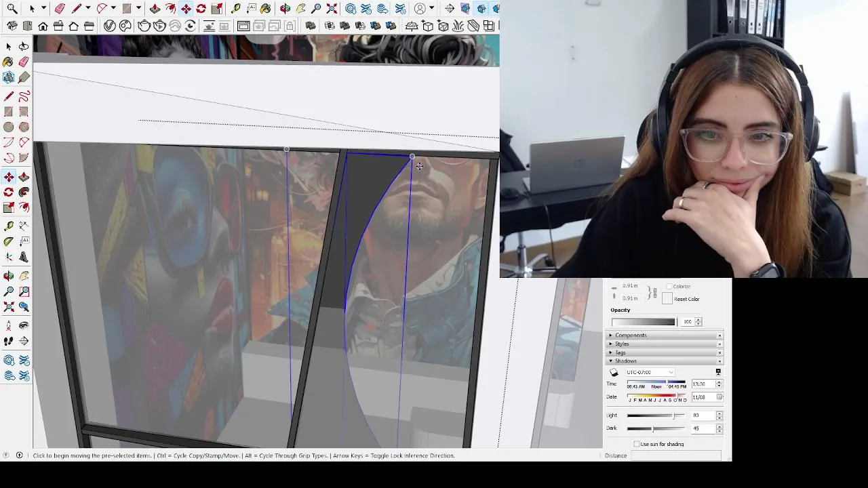Open the V-Ray Asset Editor icon
This screenshot has width=868, height=488.
tap(109, 26)
